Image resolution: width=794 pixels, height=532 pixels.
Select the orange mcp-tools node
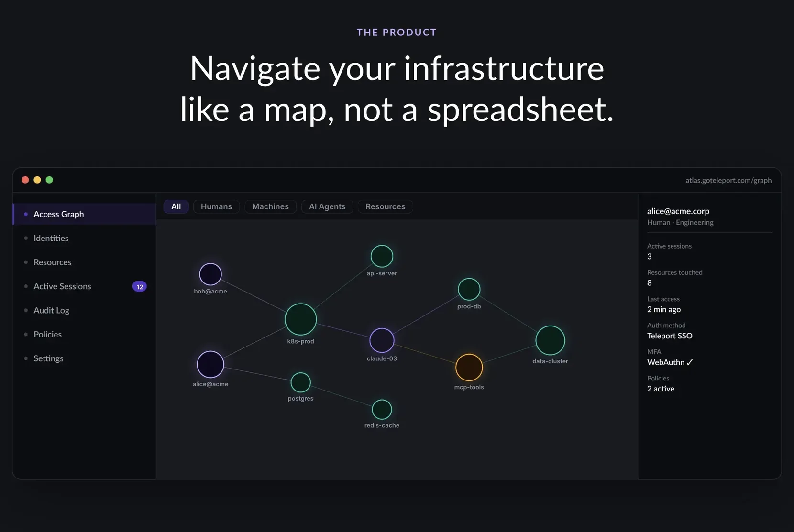pyautogui.click(x=469, y=367)
